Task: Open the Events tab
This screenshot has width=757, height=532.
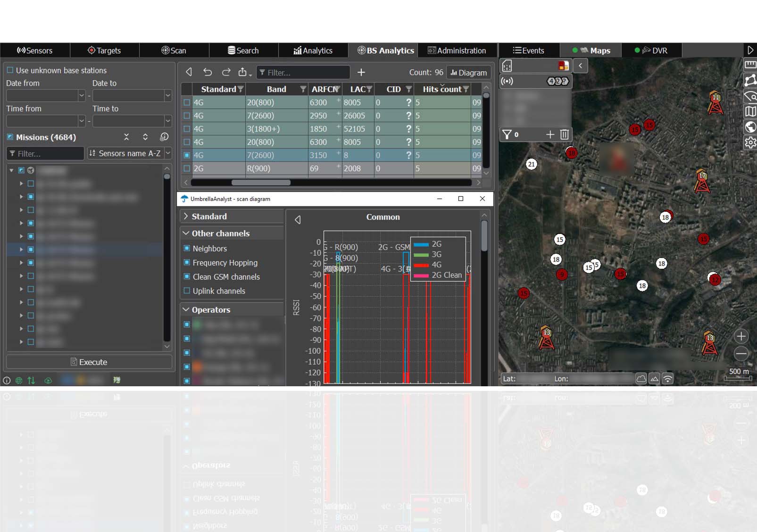Action: (529, 50)
